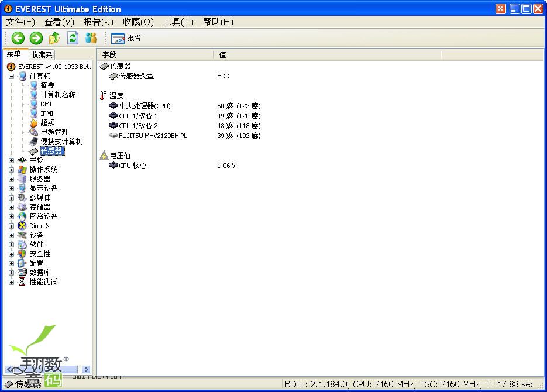547x392 pixels.
Task: Click the 传感器类型 row
Action: (136, 76)
